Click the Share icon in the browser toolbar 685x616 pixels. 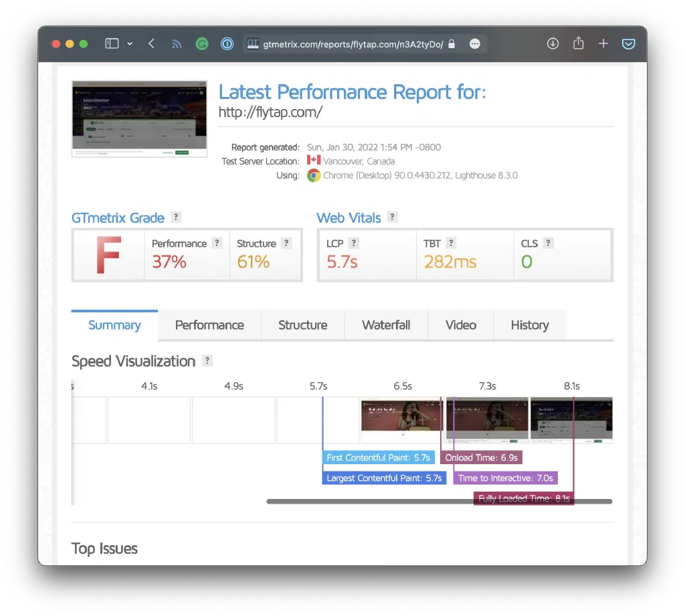tap(578, 43)
